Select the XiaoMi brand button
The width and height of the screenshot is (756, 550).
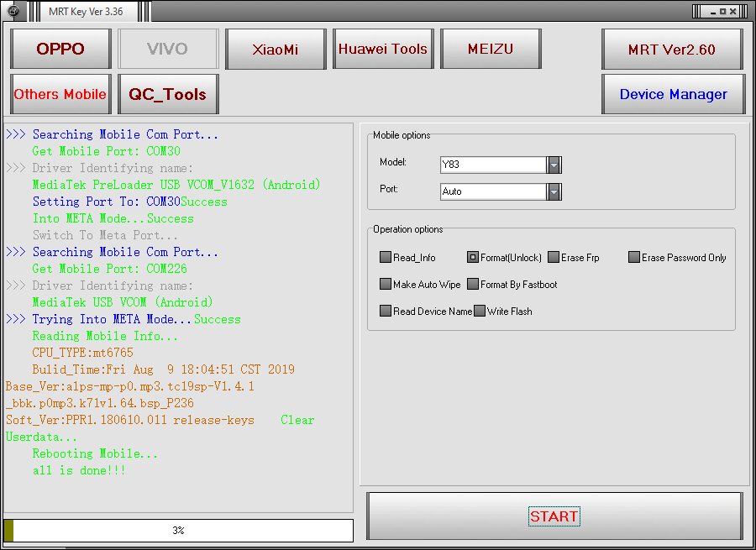point(276,49)
